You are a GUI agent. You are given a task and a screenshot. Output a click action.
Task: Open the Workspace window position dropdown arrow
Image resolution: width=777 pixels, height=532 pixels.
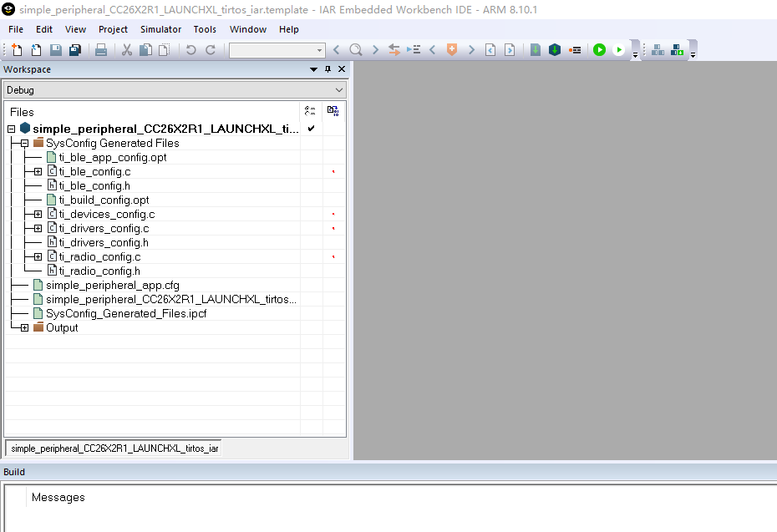coord(313,69)
